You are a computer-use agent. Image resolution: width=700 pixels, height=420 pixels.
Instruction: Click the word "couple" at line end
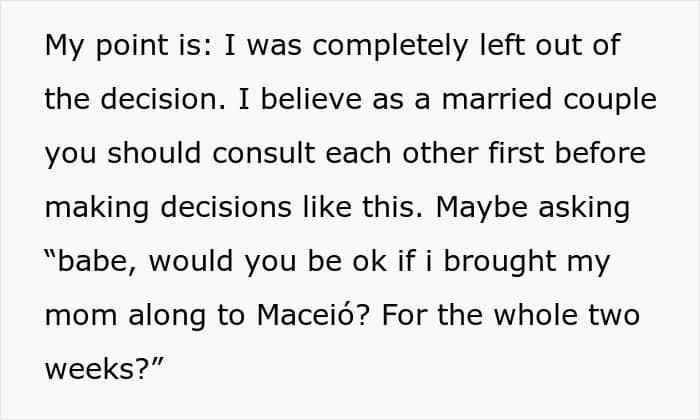(x=610, y=101)
